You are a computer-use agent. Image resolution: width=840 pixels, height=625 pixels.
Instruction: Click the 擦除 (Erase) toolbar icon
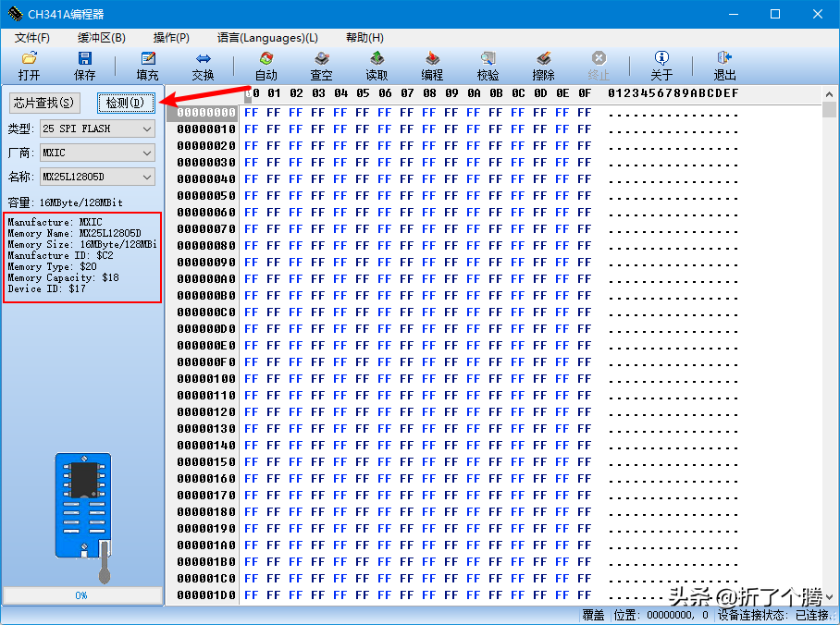543,58
